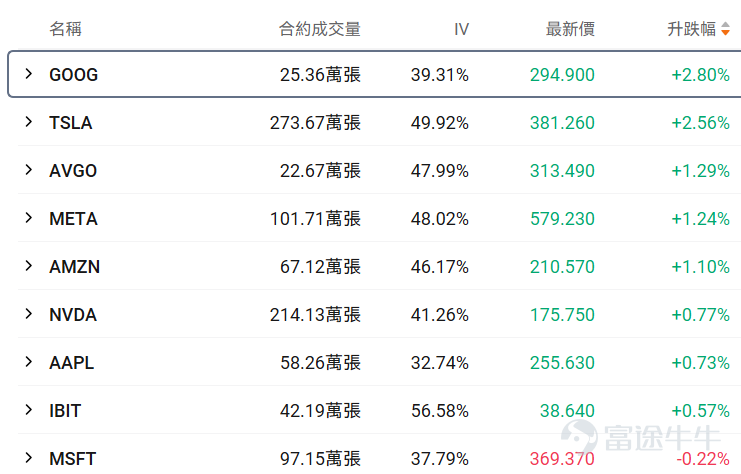This screenshot has height=474, width=741.
Task: Click TSLA change +2.56%
Action: [701, 123]
